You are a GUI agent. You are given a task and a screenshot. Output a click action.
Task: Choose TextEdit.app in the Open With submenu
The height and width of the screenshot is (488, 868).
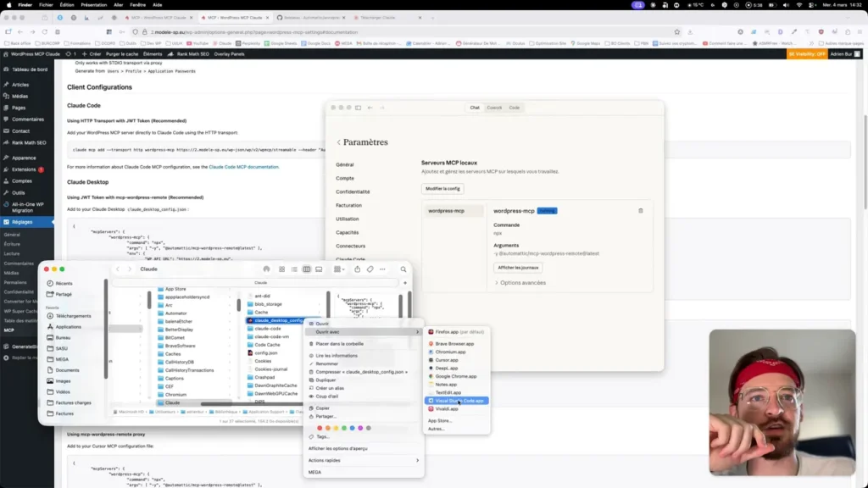448,392
